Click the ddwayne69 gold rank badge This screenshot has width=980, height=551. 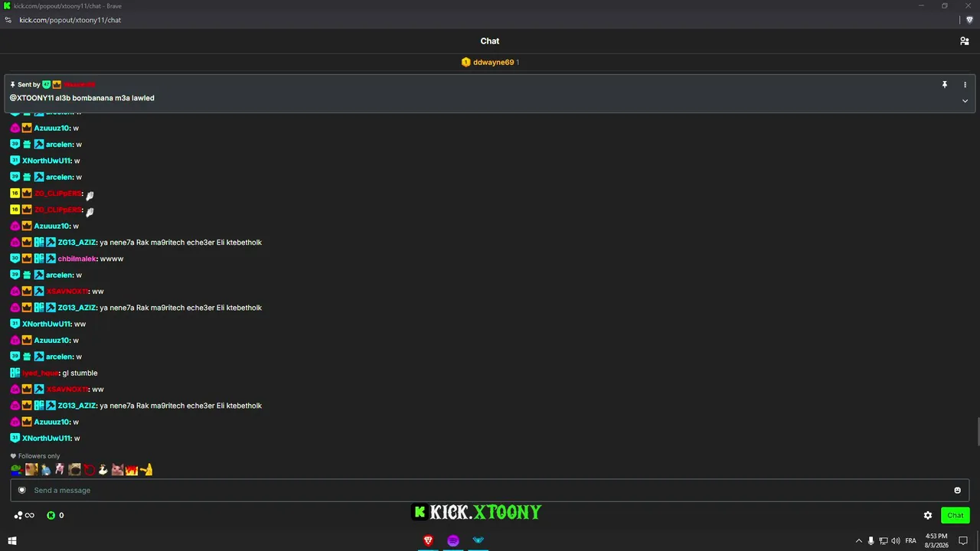point(465,62)
